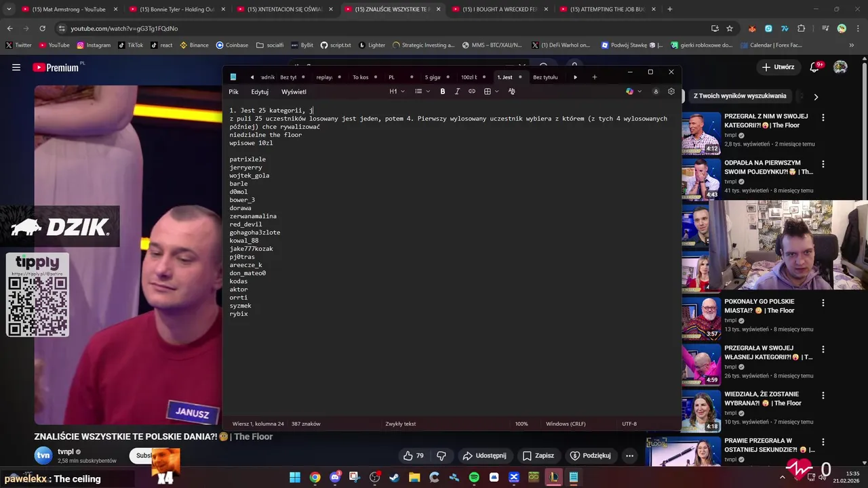The width and height of the screenshot is (868, 488).
Task: Expand the Copilot dropdown arrow in Notepad
Action: click(x=639, y=91)
